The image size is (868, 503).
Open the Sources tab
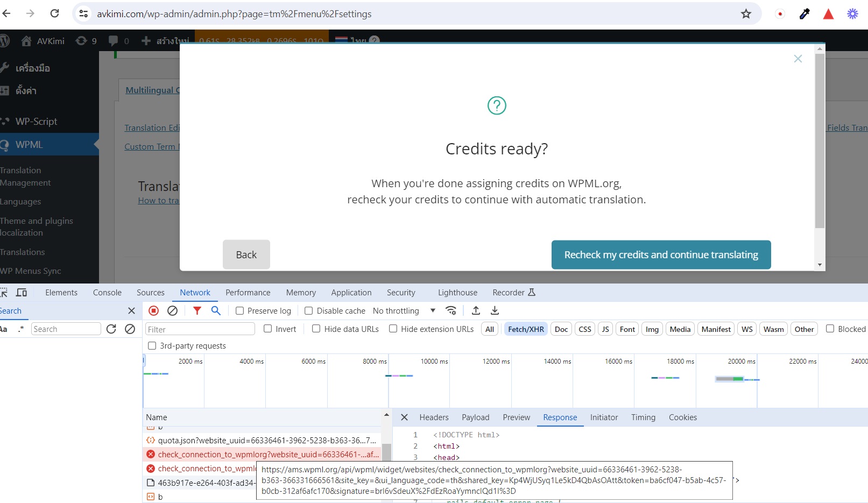[x=151, y=293]
